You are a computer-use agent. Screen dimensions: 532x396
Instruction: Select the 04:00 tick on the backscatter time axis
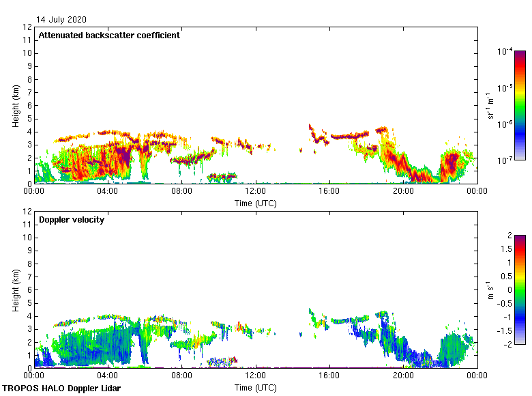(108, 192)
